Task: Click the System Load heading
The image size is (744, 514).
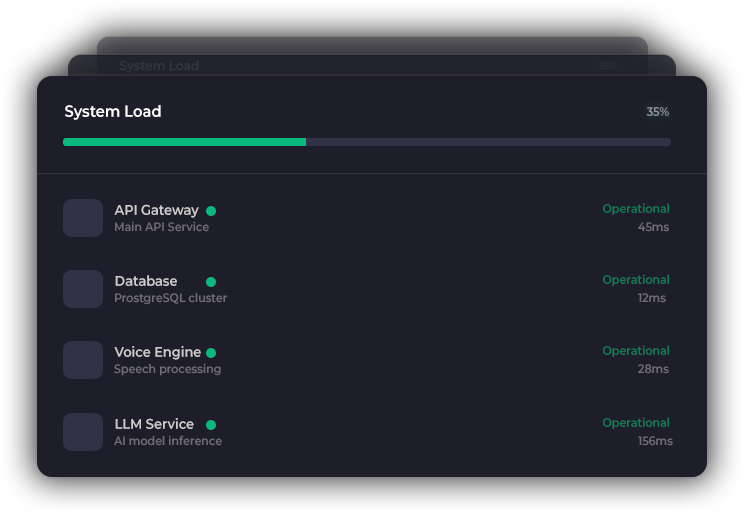Action: [x=113, y=112]
